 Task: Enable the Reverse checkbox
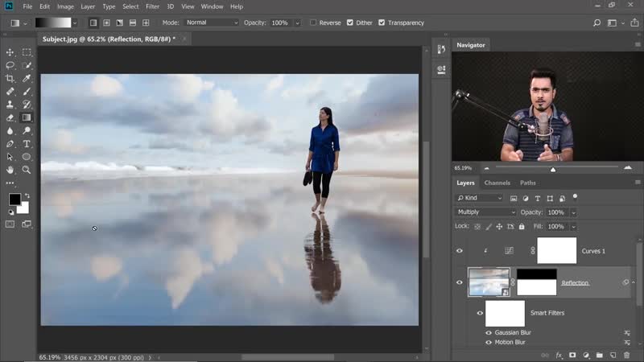pyautogui.click(x=314, y=23)
